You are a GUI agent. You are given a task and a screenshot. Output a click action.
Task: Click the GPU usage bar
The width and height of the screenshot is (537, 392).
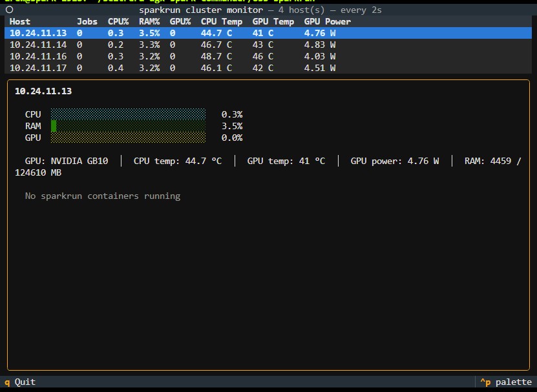coord(128,138)
